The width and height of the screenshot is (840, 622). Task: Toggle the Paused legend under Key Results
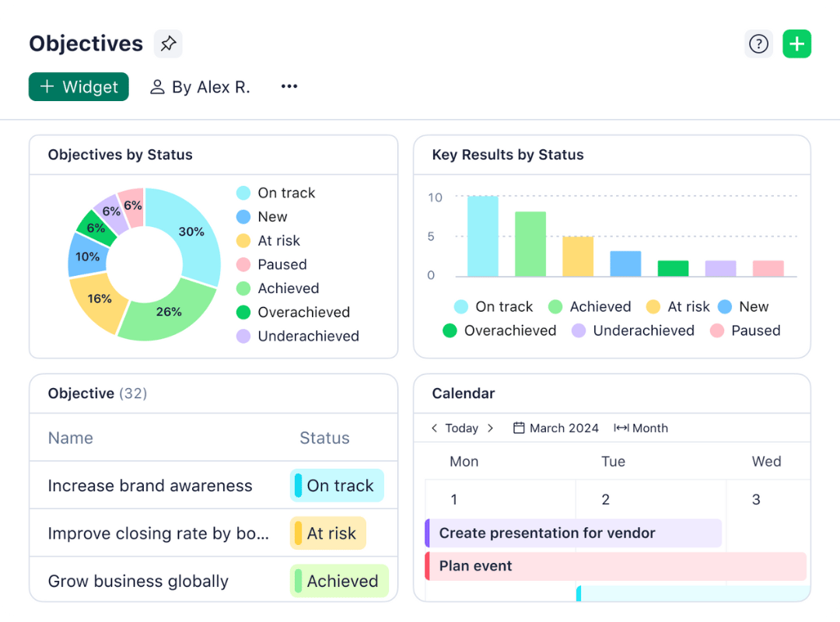pos(744,330)
